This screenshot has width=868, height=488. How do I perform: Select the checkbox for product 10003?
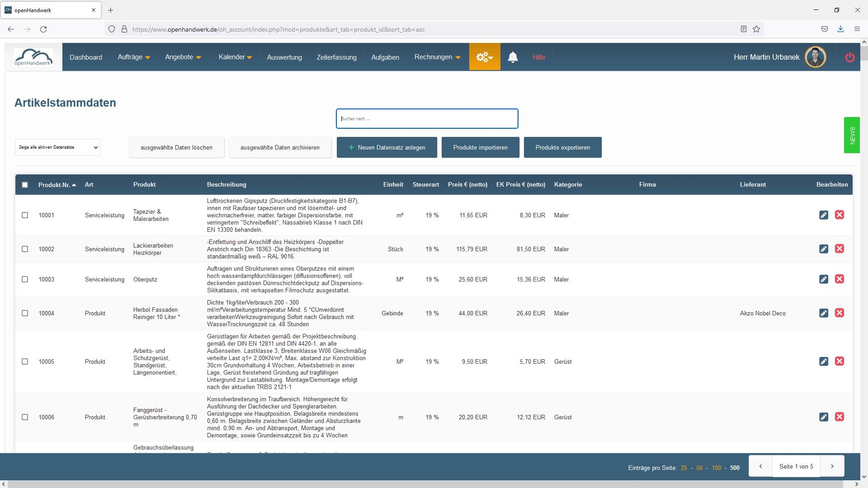tap(25, 279)
